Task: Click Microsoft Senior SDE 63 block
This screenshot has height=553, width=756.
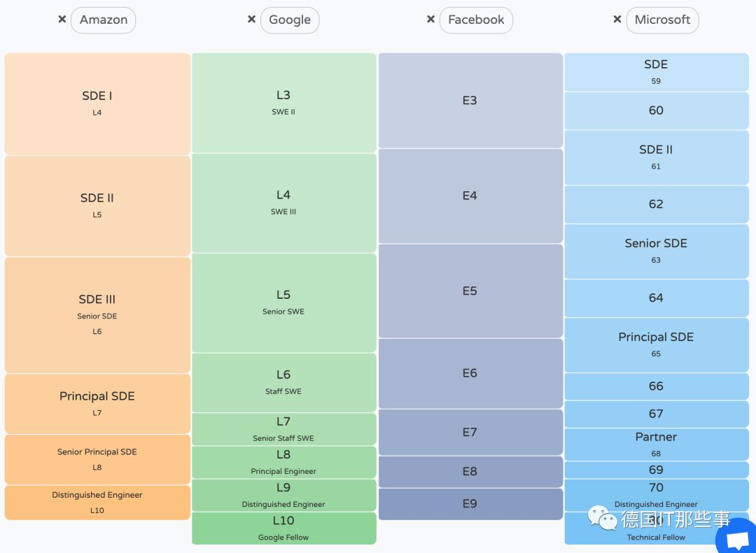Action: point(656,251)
